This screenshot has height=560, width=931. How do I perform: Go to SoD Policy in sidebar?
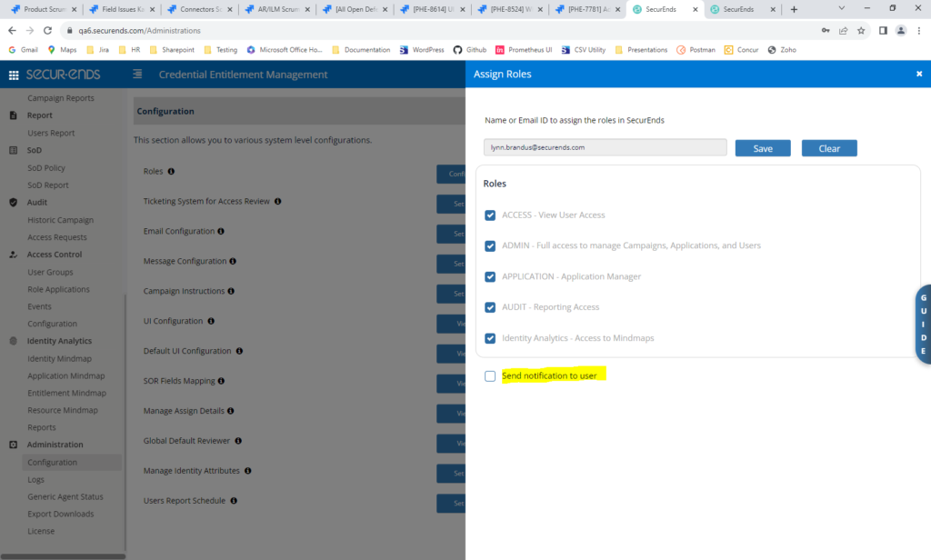(46, 168)
